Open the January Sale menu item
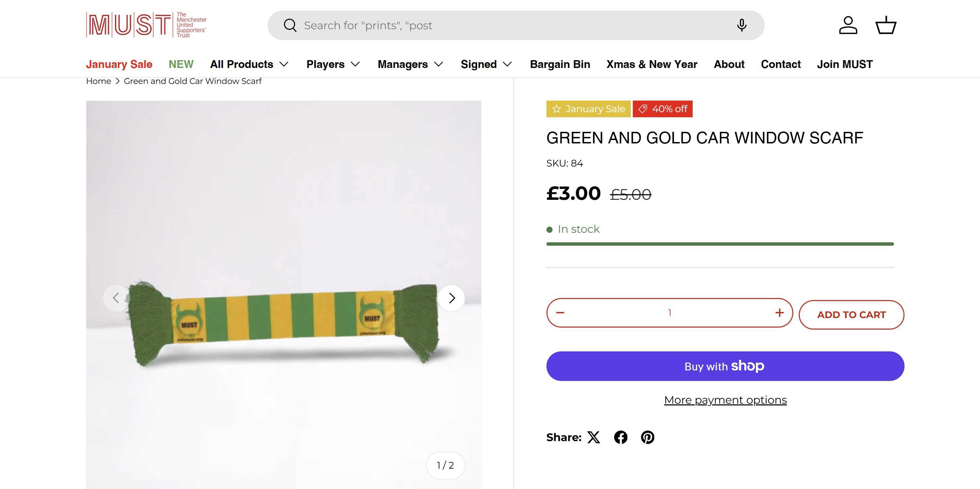Screen dimensions: 980x489 click(x=119, y=64)
